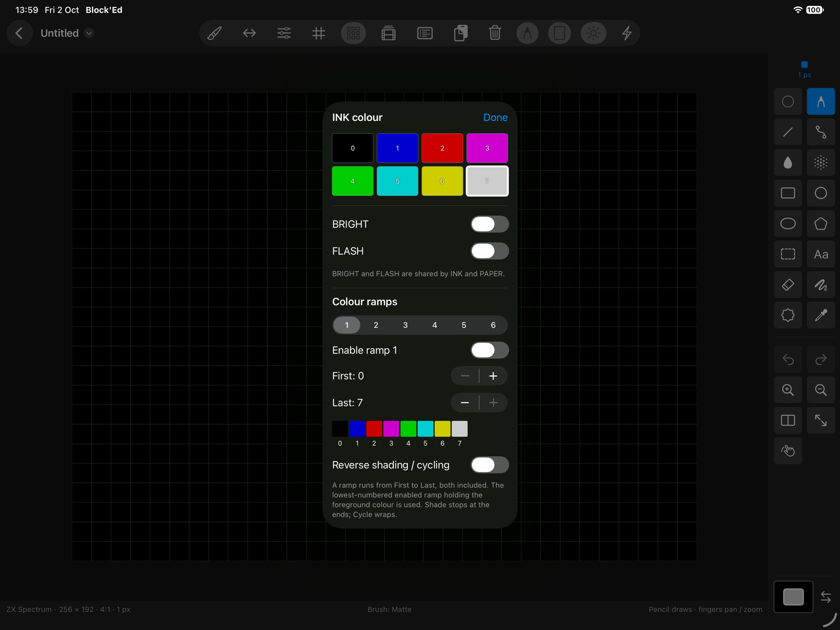Select the Aa text tool

(821, 254)
